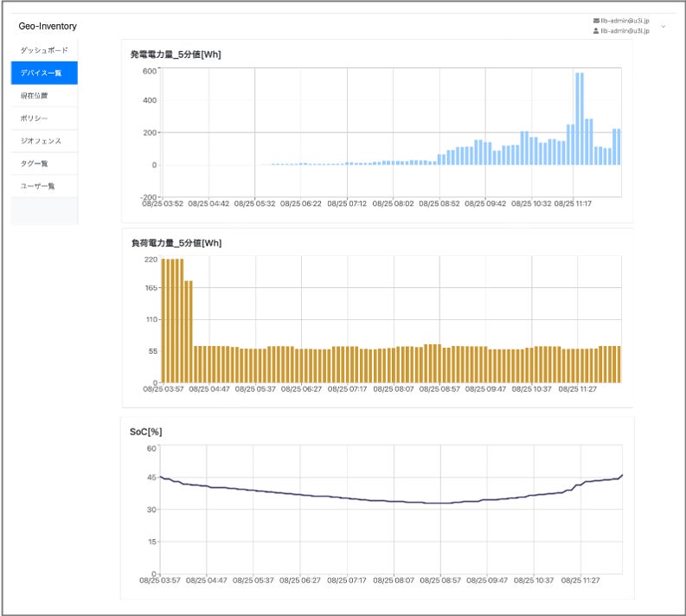Select the ユーザー一覧 menu item

tap(44, 185)
